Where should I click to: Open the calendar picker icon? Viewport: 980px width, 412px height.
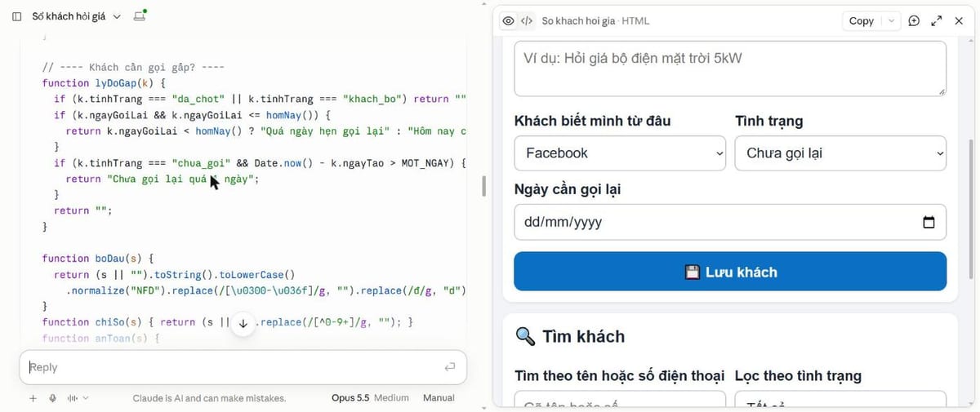pyautogui.click(x=929, y=222)
